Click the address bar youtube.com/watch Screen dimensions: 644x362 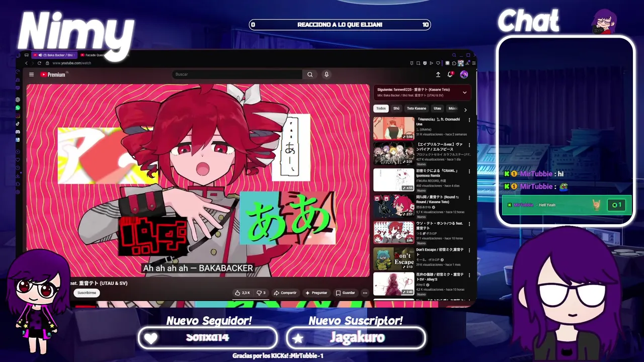coord(72,63)
